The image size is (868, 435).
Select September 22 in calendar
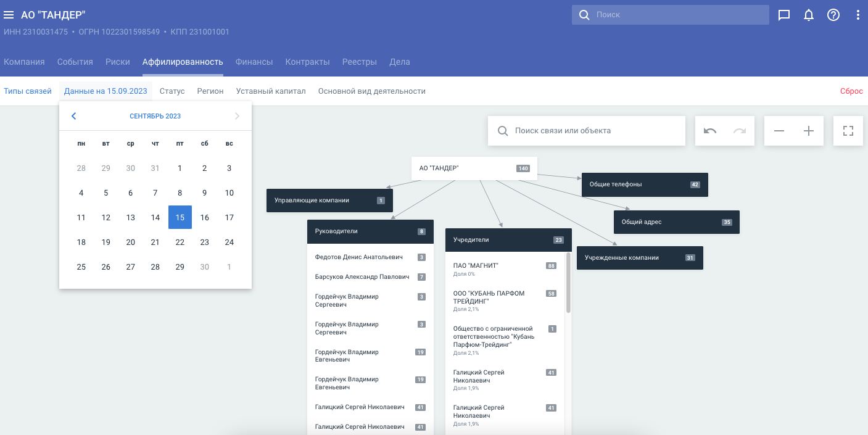point(180,242)
